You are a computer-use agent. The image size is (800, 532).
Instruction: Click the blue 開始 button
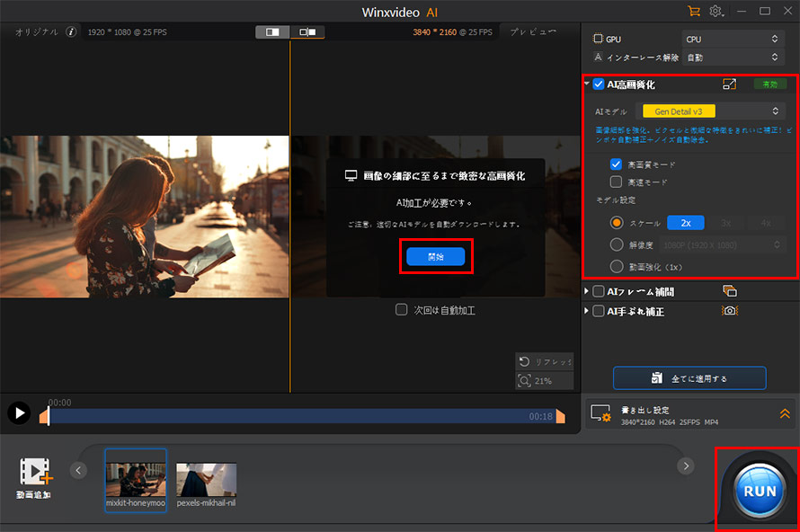(436, 256)
